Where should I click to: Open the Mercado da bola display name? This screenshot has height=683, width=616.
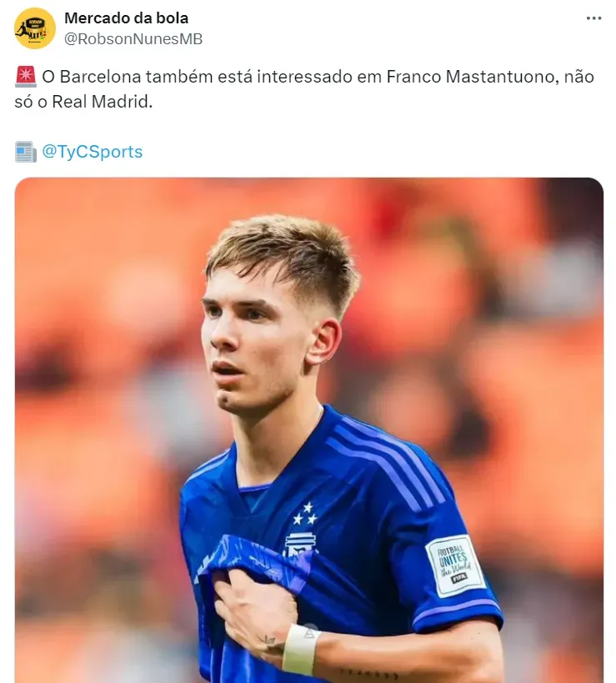[126, 18]
